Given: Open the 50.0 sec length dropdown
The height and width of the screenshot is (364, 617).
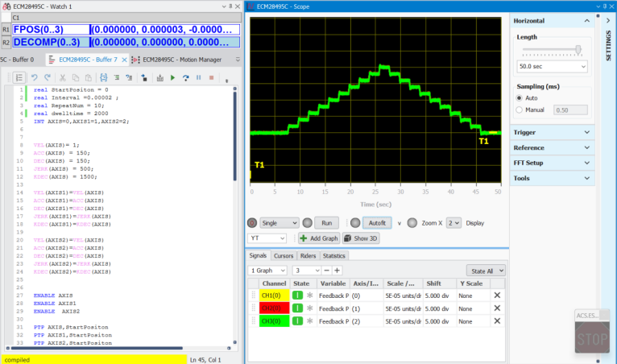Looking at the screenshot, I should [x=553, y=66].
